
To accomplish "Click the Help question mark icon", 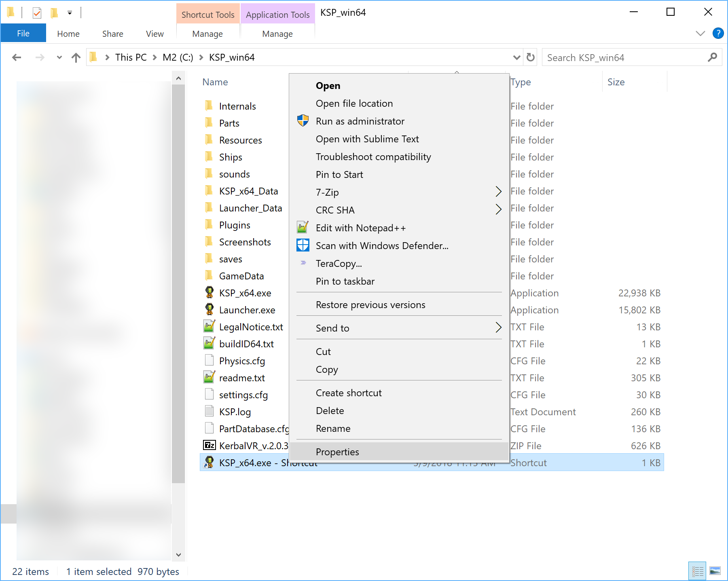I will click(718, 33).
